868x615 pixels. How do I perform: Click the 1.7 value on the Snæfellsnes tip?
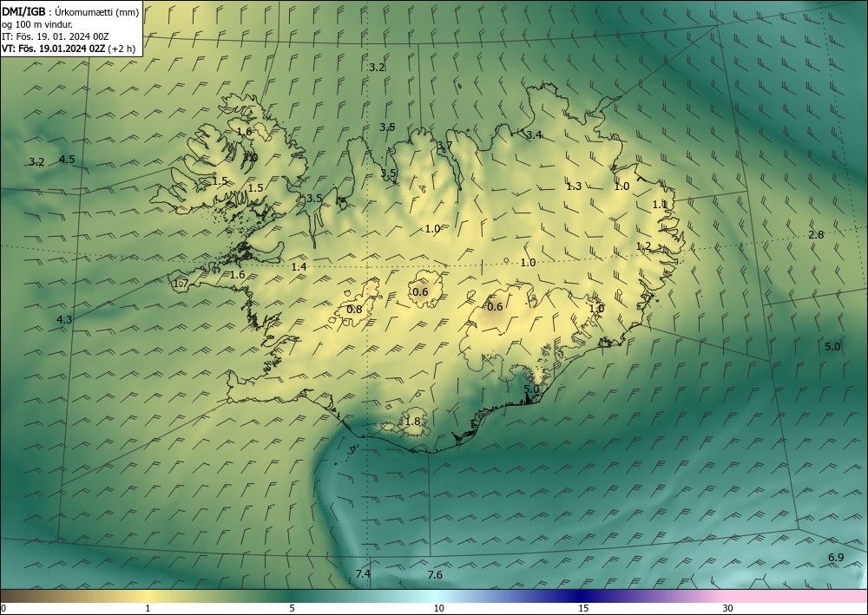click(x=181, y=285)
